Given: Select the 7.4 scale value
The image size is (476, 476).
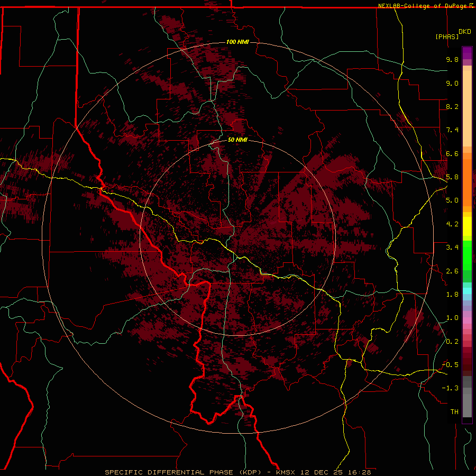Looking at the screenshot, I should point(452,130).
